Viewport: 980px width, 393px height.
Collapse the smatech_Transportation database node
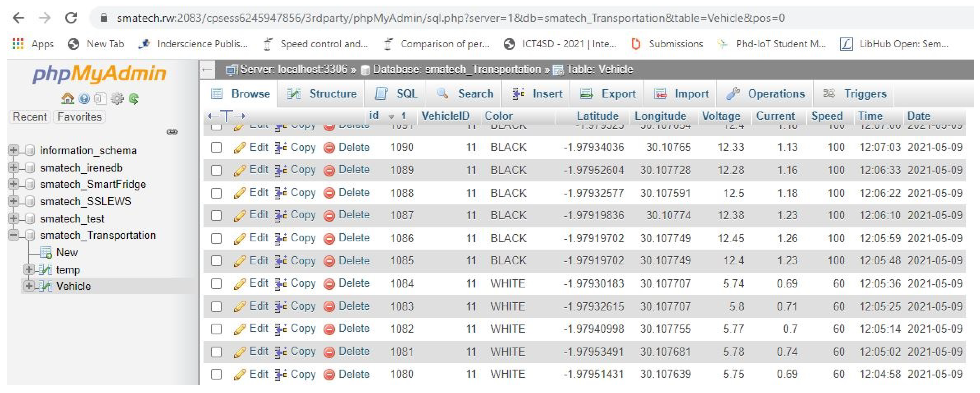(13, 235)
